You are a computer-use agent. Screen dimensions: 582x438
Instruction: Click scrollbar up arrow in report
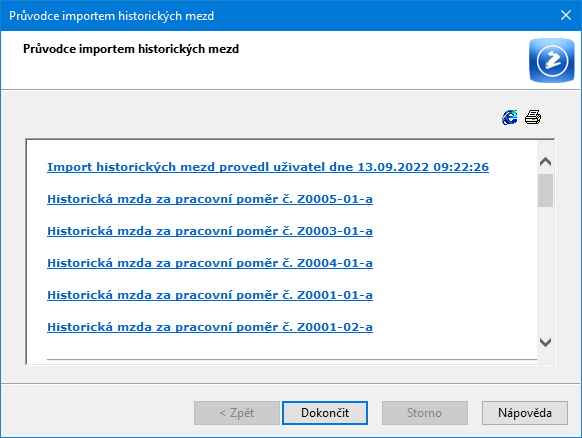point(545,161)
